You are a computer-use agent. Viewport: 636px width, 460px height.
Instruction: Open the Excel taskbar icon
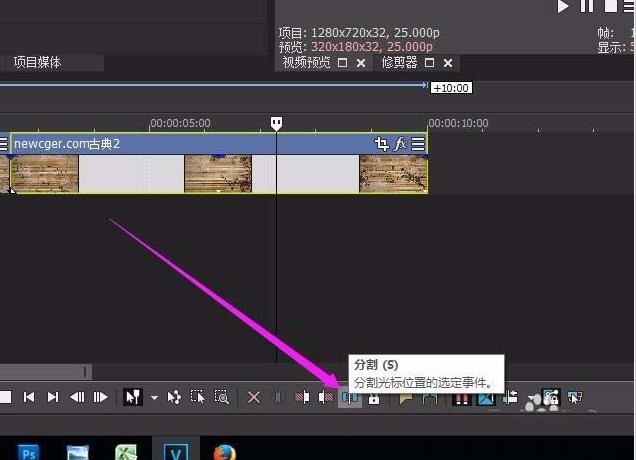click(126, 452)
